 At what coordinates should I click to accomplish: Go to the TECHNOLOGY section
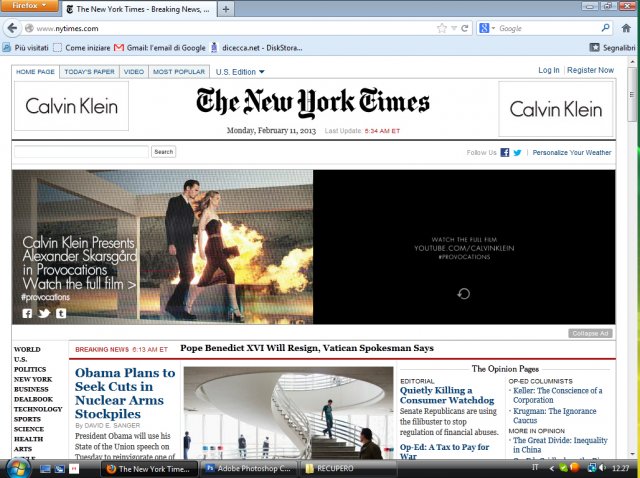[x=38, y=409]
